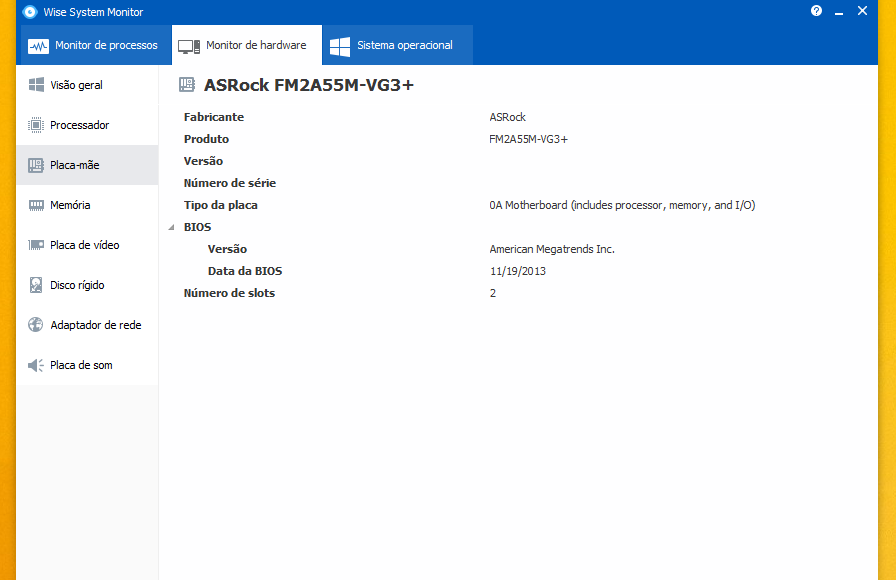Click the Adaptador de rede globe icon

click(36, 325)
